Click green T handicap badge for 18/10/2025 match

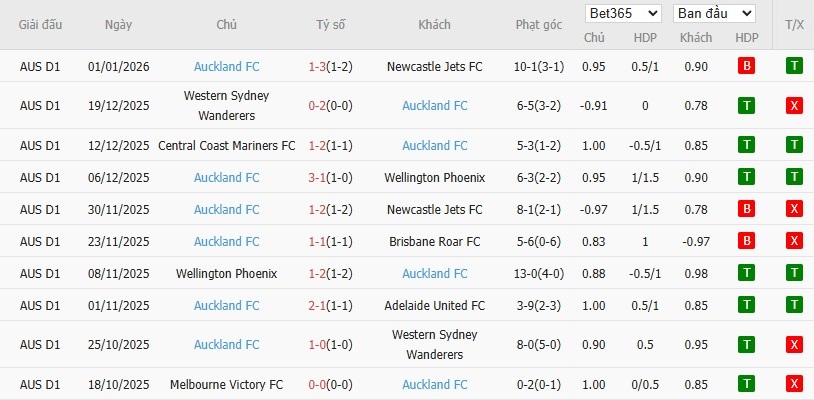point(746,384)
